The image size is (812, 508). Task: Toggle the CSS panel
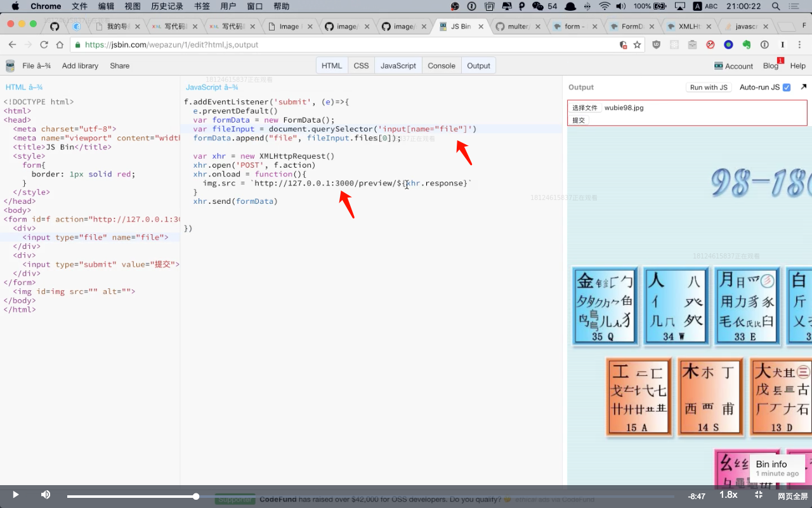point(361,65)
